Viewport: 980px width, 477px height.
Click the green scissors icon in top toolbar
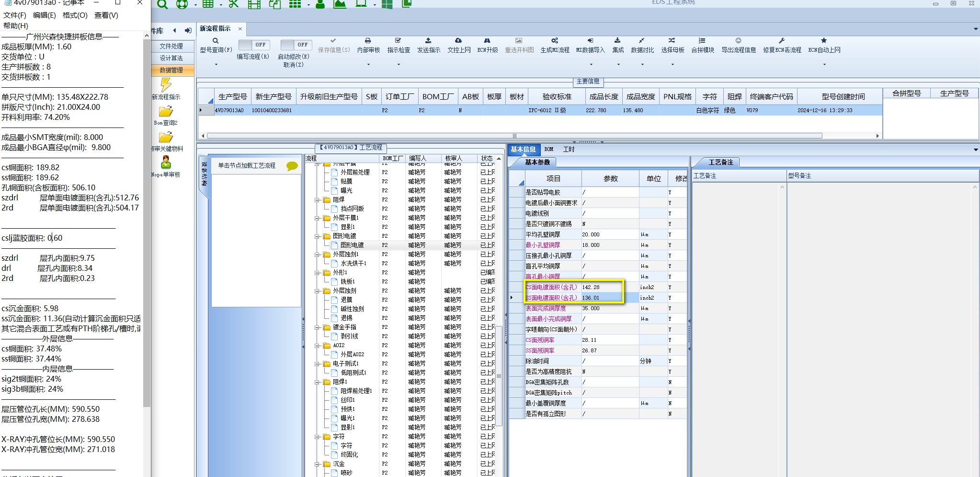(x=233, y=4)
